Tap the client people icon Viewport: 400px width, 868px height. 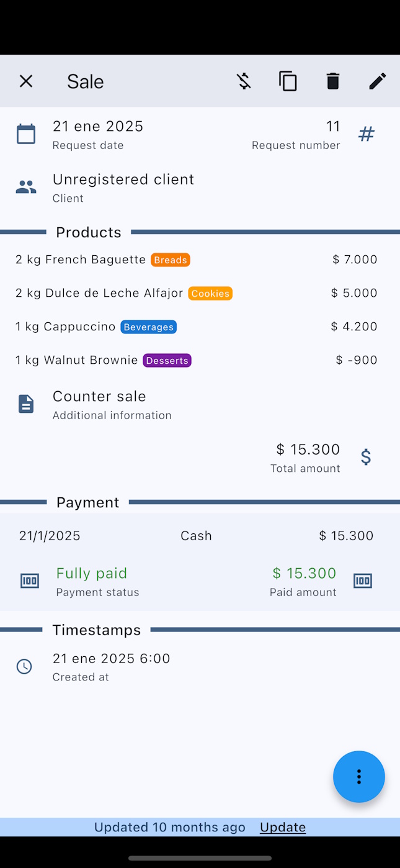[x=26, y=187]
